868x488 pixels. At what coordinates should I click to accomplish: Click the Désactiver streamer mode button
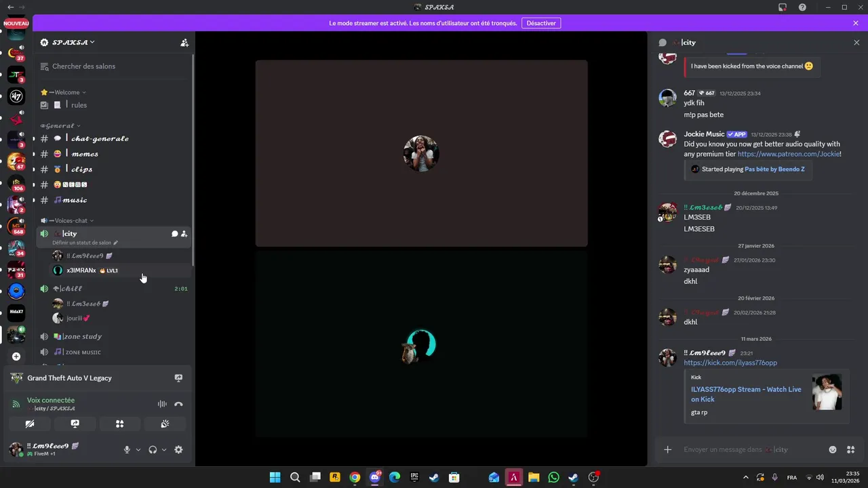click(541, 23)
